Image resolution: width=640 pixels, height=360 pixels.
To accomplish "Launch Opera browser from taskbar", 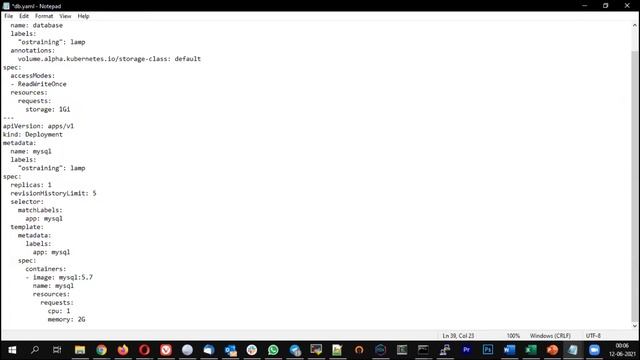I will click(144, 350).
